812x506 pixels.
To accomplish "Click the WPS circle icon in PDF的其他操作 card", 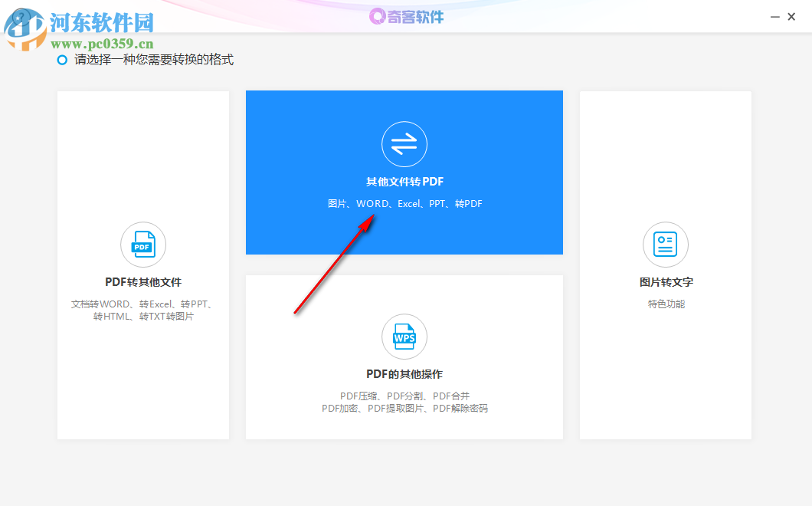I will [x=404, y=337].
